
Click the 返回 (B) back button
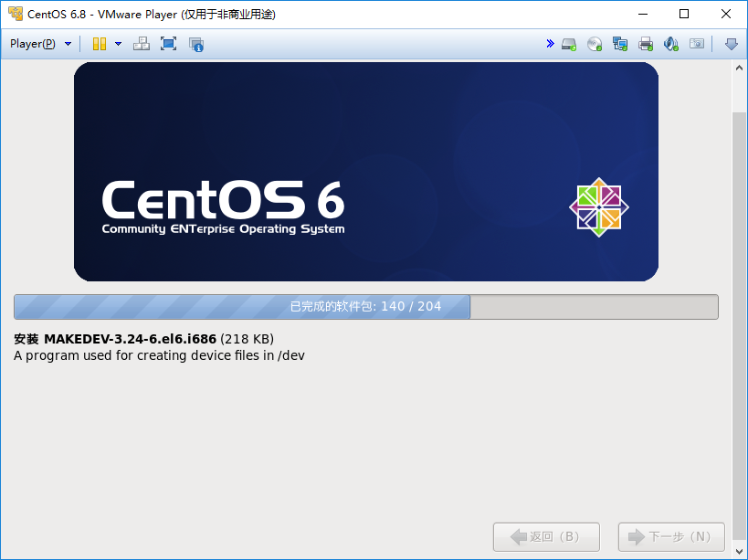pyautogui.click(x=546, y=536)
